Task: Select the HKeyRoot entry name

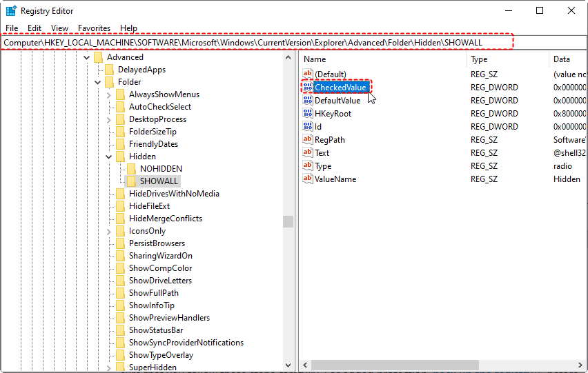Action: [x=333, y=114]
